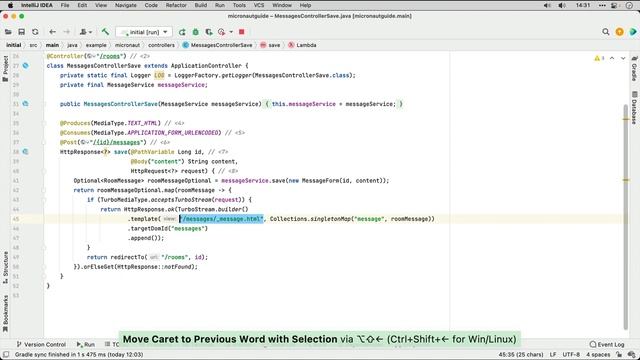Click the gutter icon on line 27
Screen dimensions: 640x360
point(26,66)
